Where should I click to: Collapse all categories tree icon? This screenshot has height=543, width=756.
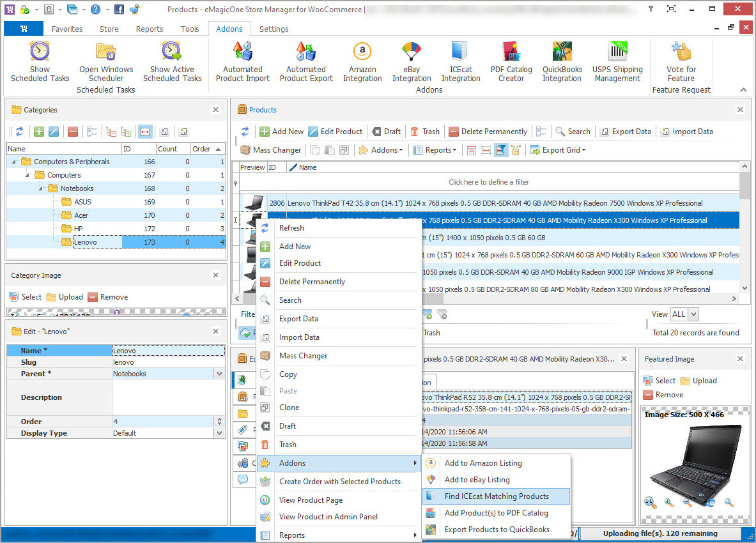[111, 132]
